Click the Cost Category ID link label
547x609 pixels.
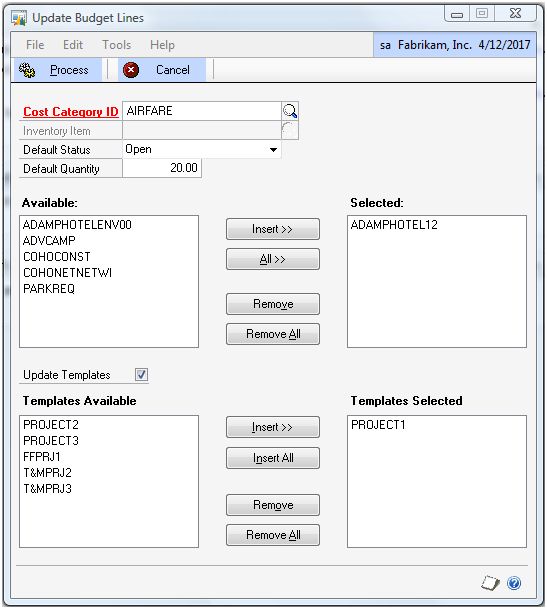[71, 112]
